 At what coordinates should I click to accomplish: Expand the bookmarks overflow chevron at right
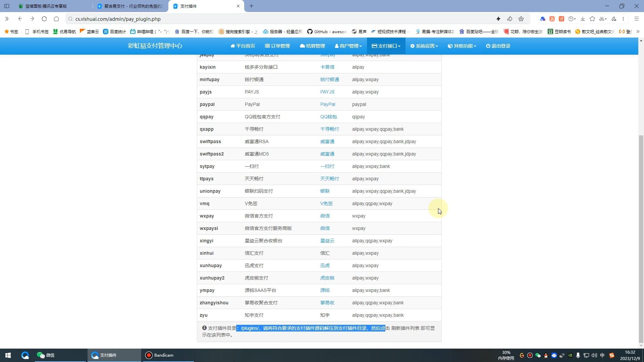(x=638, y=32)
